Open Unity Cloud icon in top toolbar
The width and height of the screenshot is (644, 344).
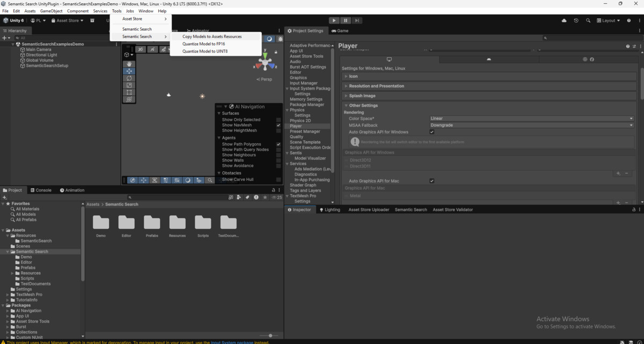point(564,20)
